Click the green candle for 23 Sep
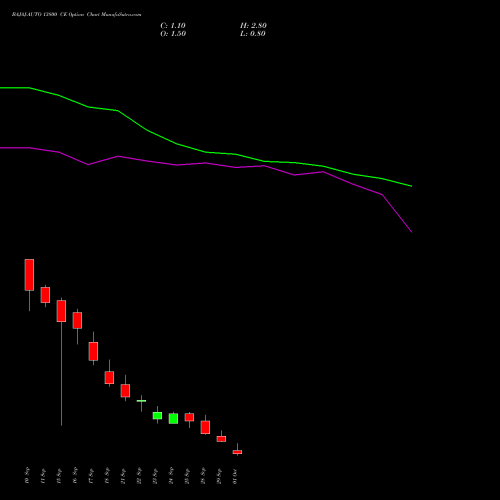Image resolution: width=500 pixels, height=500 pixels. 157,416
